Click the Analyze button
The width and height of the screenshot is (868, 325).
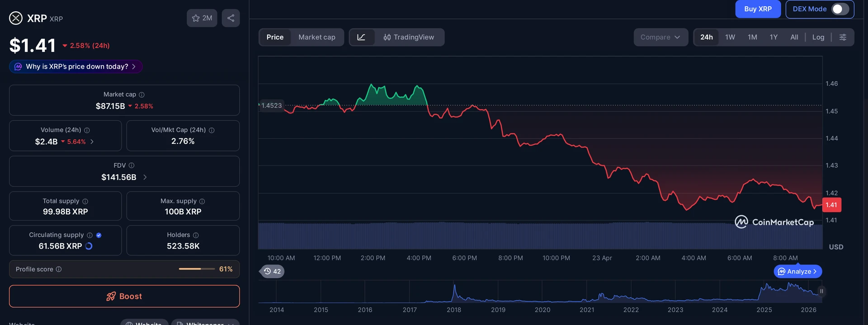798,271
